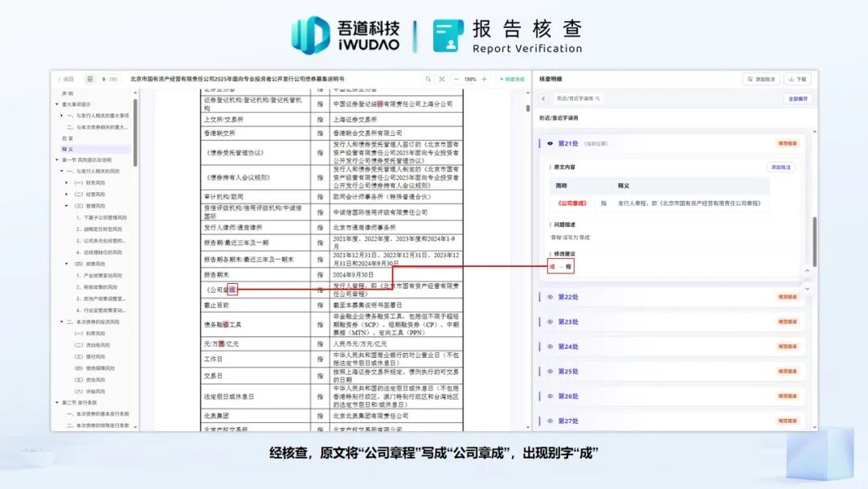
Task: Zoom in with the plus icon
Action: [x=484, y=79]
